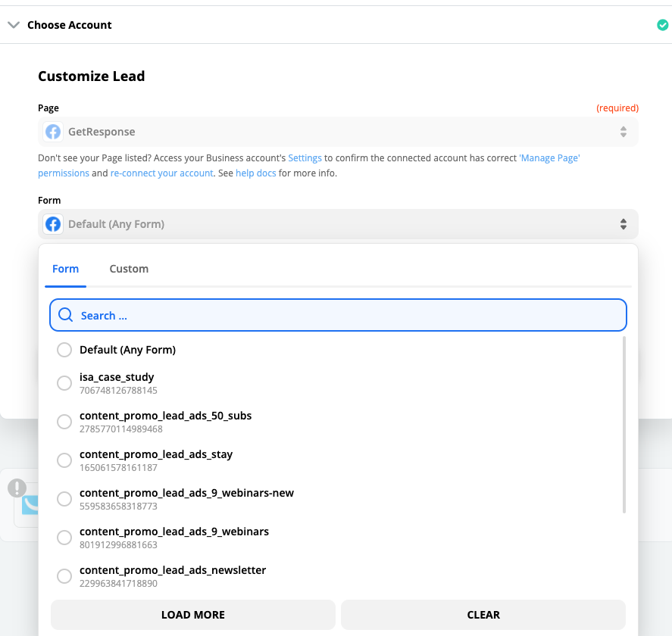The width and height of the screenshot is (672, 636).
Task: Click the content_promo_lead_ads_stay form name
Action: (x=156, y=454)
